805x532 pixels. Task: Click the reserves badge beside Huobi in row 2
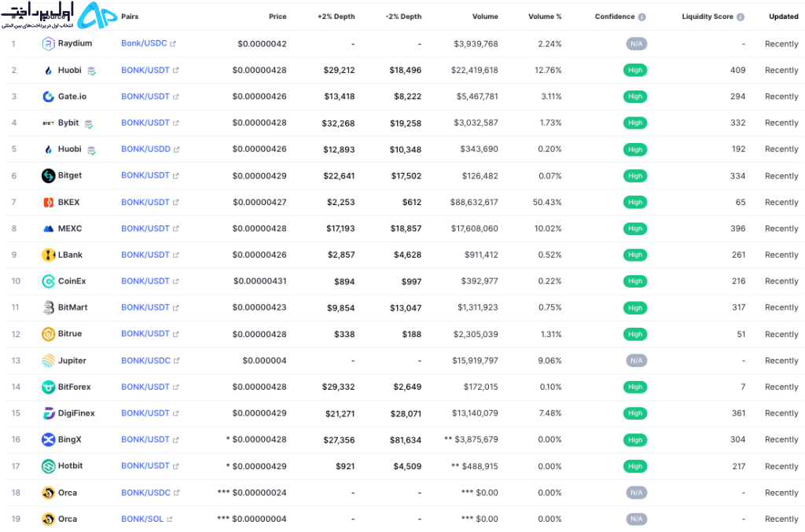(91, 72)
